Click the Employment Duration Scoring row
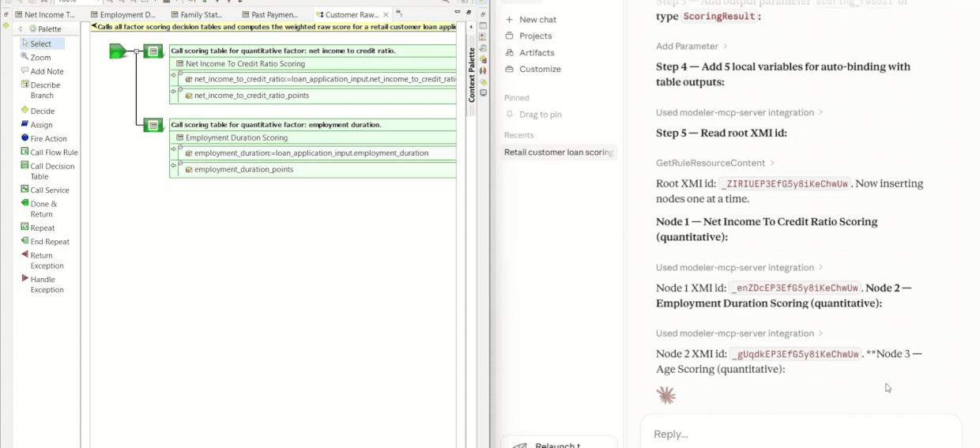 [313, 137]
